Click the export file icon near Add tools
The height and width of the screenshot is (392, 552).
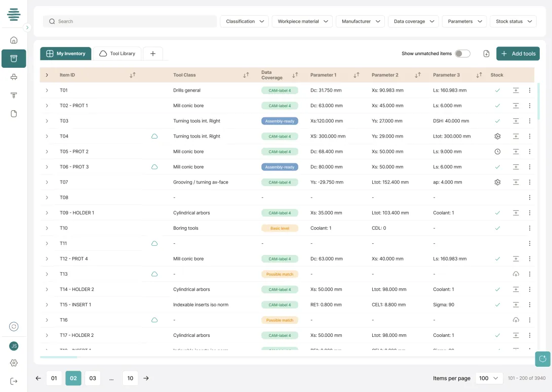point(487,53)
